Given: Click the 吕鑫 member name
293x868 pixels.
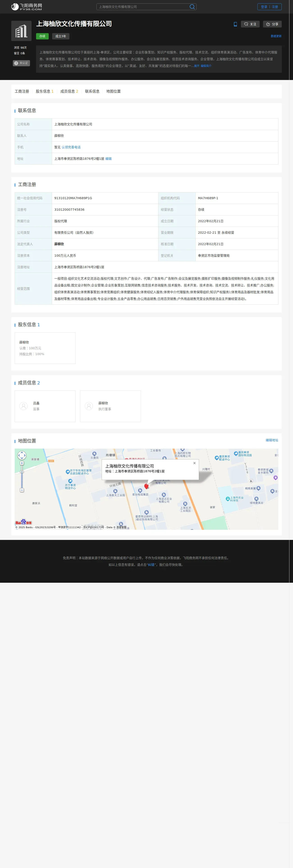Looking at the screenshot, I should click(x=36, y=403).
